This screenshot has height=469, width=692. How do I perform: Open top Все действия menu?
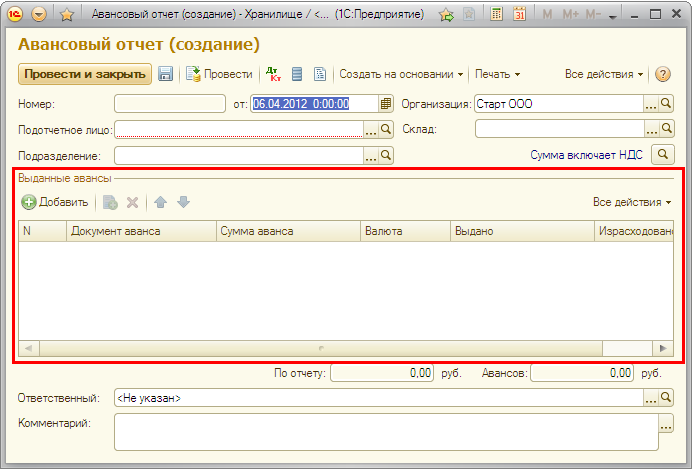(604, 74)
